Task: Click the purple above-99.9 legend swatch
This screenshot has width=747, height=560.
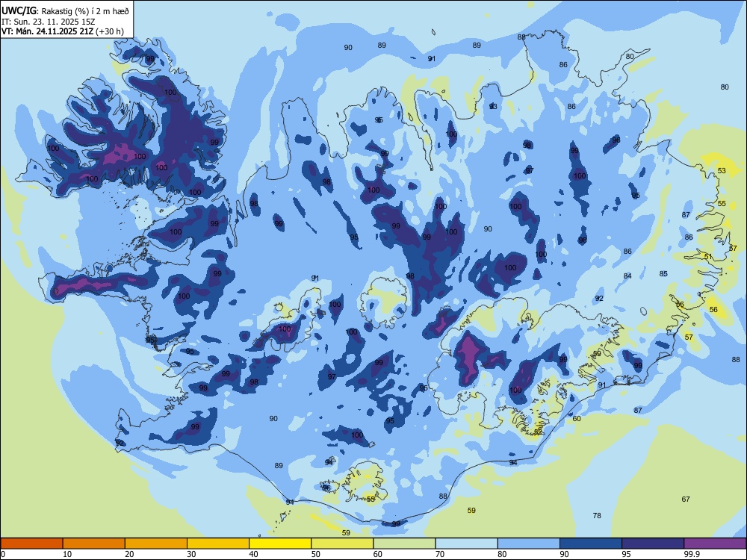Action: pos(715,544)
